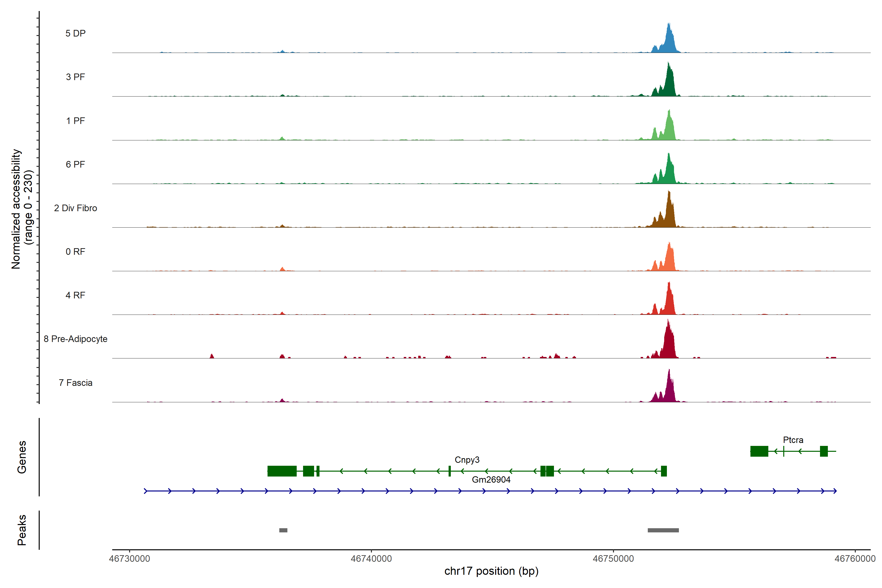Click the Peaks panel label
The height and width of the screenshot is (588, 882).
point(22,529)
